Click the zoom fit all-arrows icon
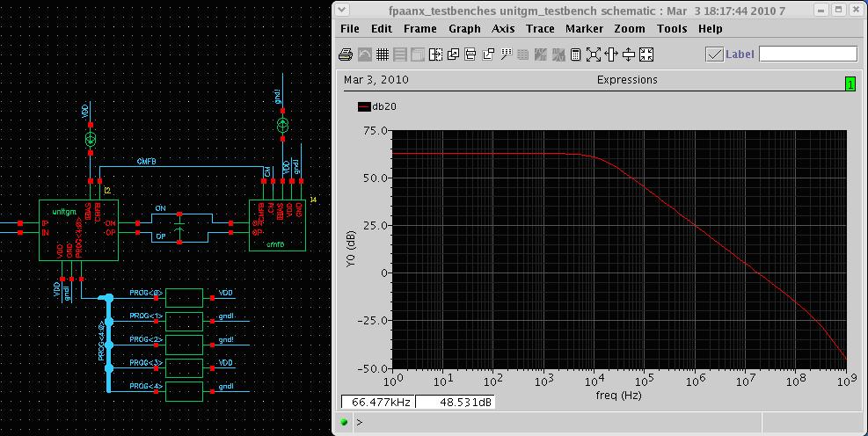Image resolution: width=868 pixels, height=436 pixels. pyautogui.click(x=594, y=54)
